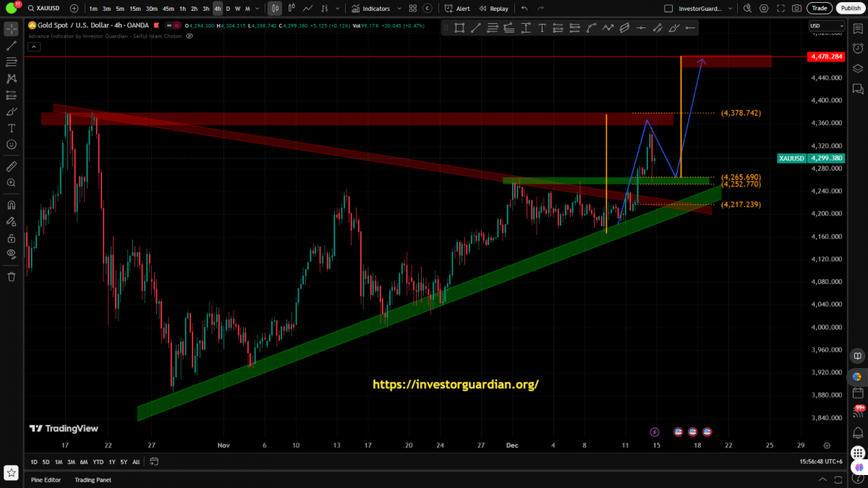
Task: Toggle lock all drawings
Action: [11, 238]
